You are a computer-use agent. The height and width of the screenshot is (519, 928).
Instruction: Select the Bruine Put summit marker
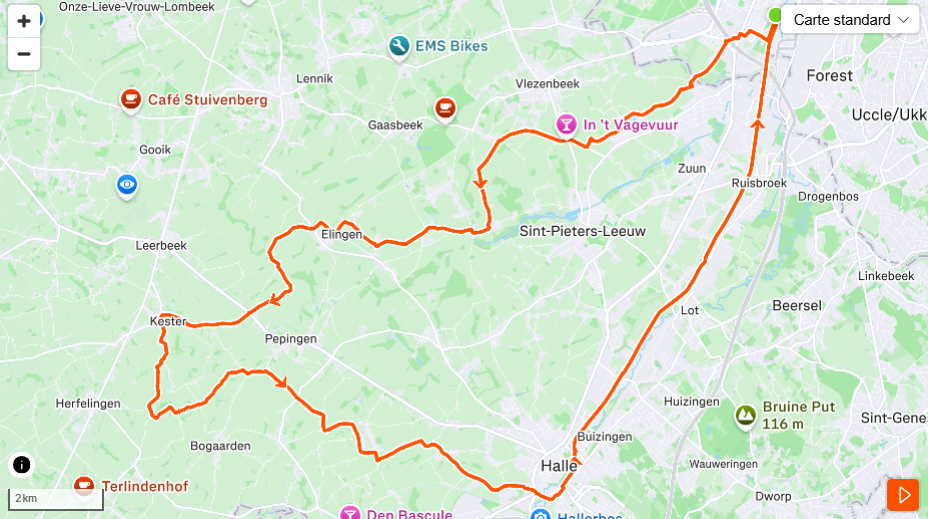(746, 416)
